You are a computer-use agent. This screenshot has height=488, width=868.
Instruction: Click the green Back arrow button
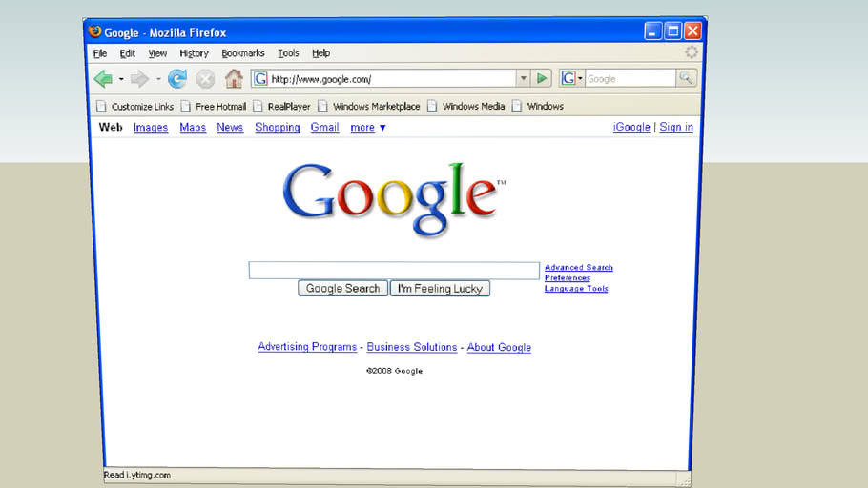(x=103, y=79)
